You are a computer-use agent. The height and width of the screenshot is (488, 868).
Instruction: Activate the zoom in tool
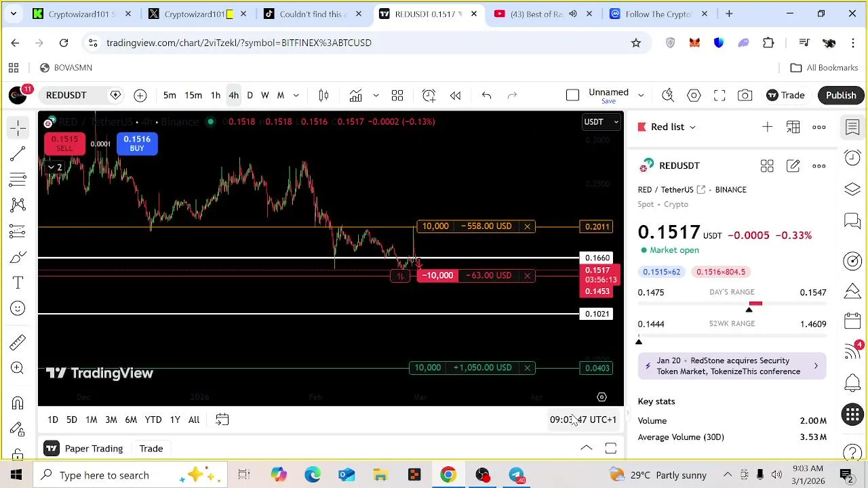point(18,368)
